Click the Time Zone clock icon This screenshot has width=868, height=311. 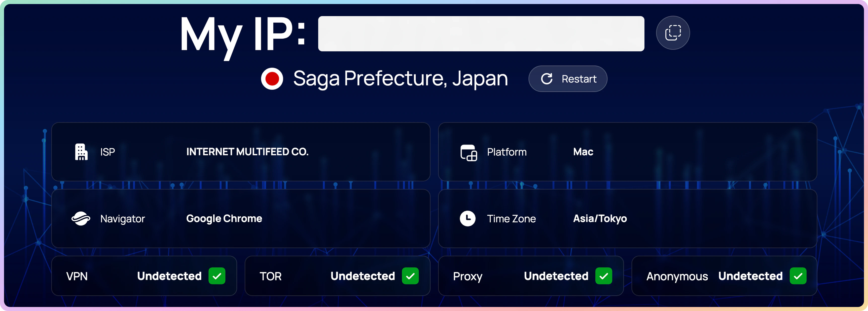(467, 219)
